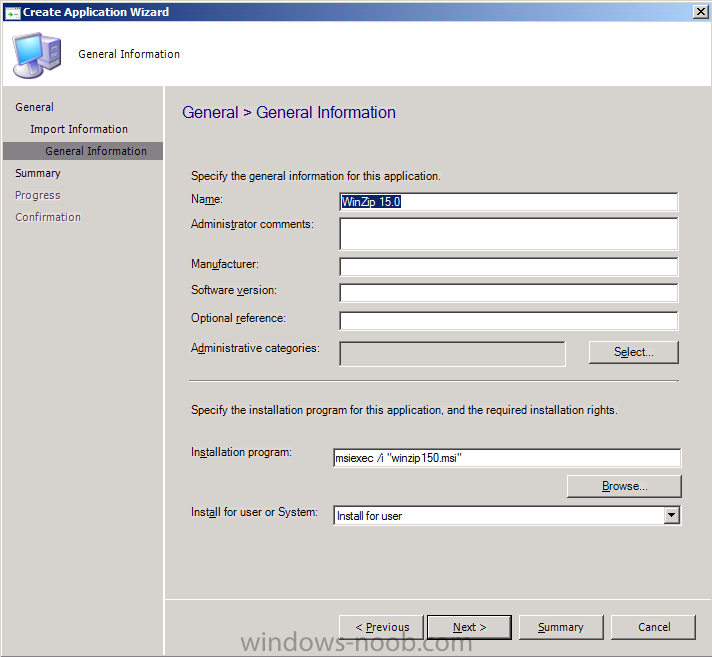Proceed with the Next > button
Viewport: 712px width, 657px height.
tap(470, 627)
